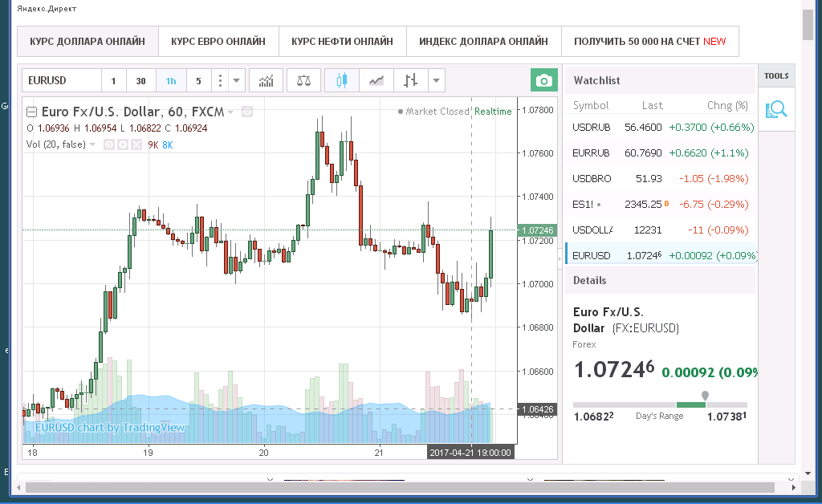Open the Compare symbols scales icon
Viewport: 822px width, 504px height.
pos(303,81)
